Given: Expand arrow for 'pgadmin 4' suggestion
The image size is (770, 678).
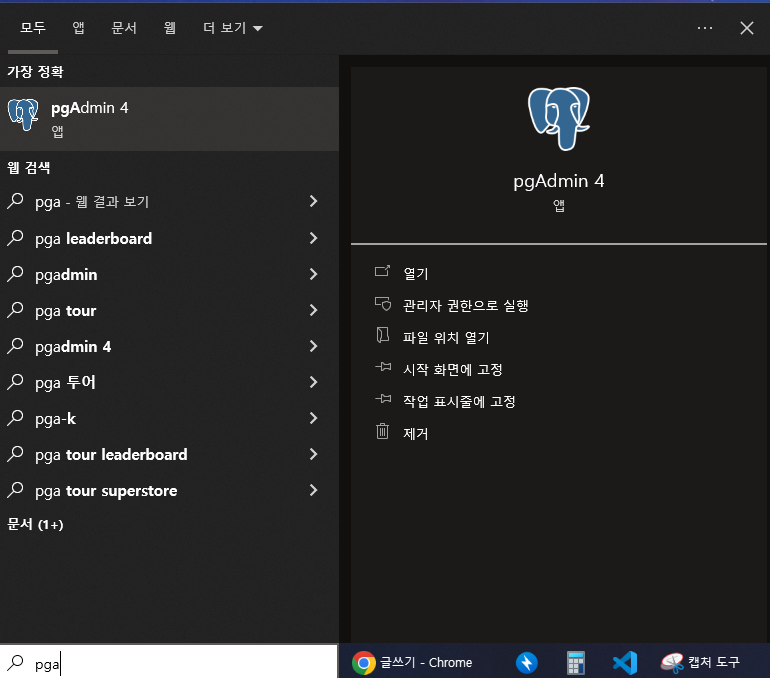Looking at the screenshot, I should (313, 346).
